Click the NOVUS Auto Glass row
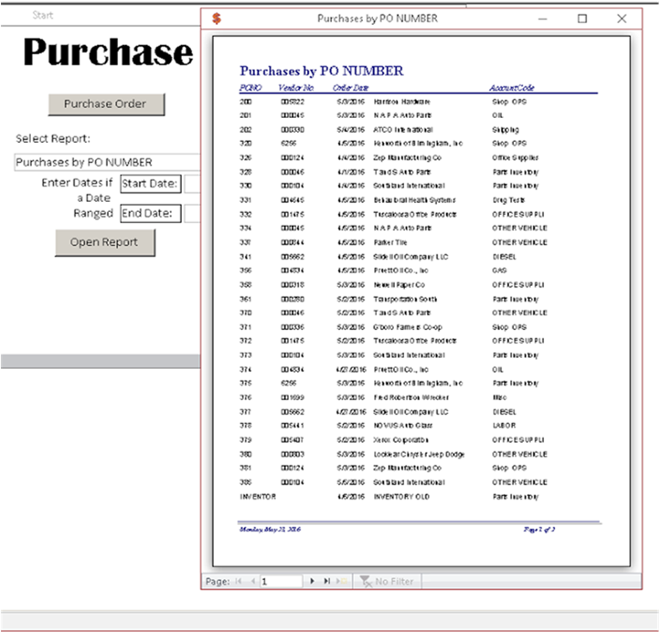This screenshot has height=644, width=660. [x=403, y=426]
